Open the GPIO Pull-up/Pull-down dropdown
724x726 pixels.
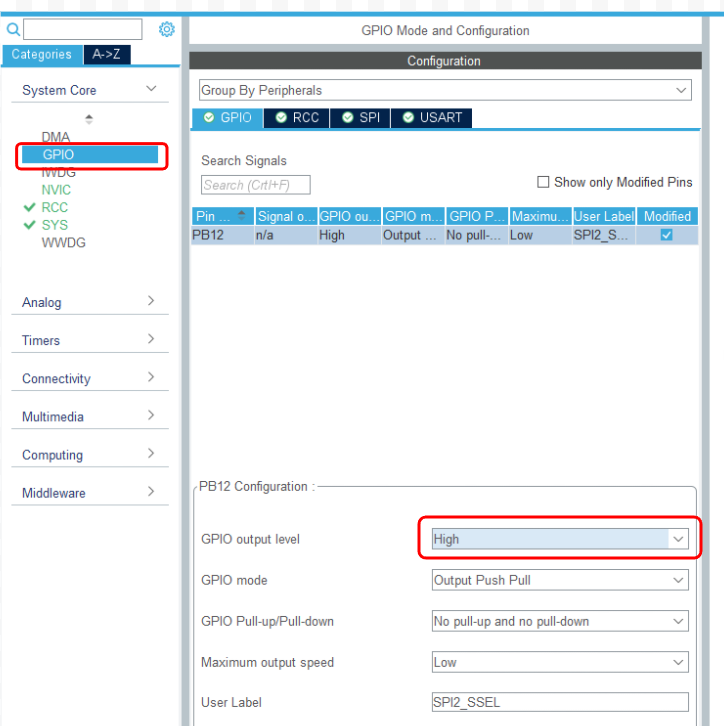tap(559, 621)
